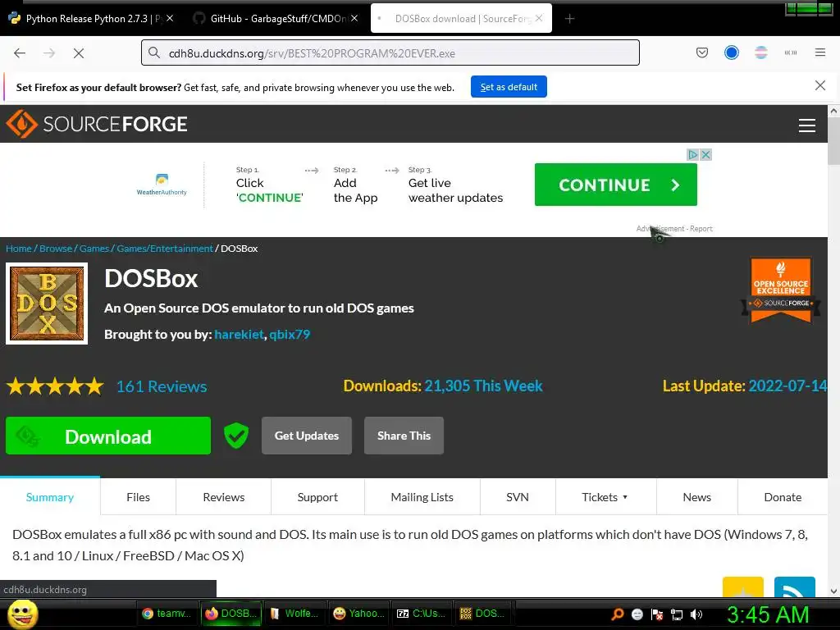The width and height of the screenshot is (840, 630).
Task: Click Get Updates button
Action: point(307,436)
